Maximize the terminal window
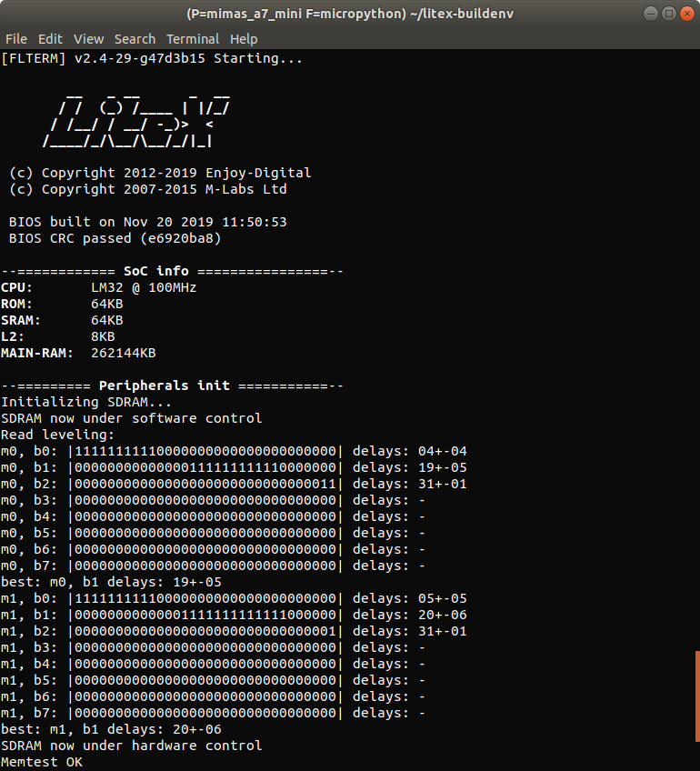 [667, 14]
